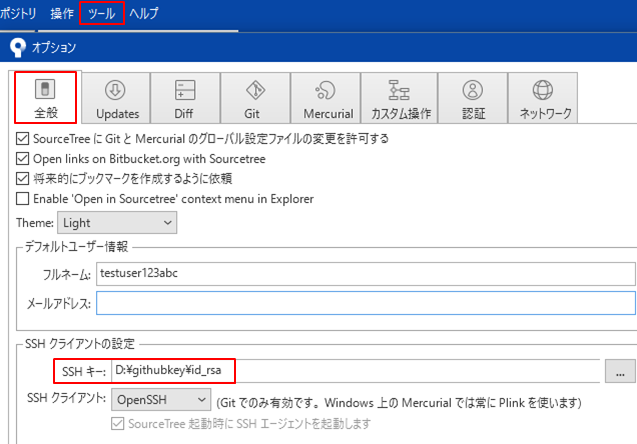This screenshot has height=444, width=637.
Task: Browse for SSH key with ... button
Action: (620, 371)
